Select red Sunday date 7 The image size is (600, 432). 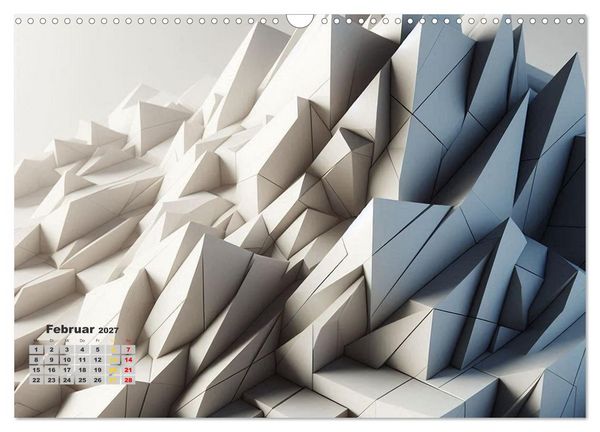click(129, 349)
